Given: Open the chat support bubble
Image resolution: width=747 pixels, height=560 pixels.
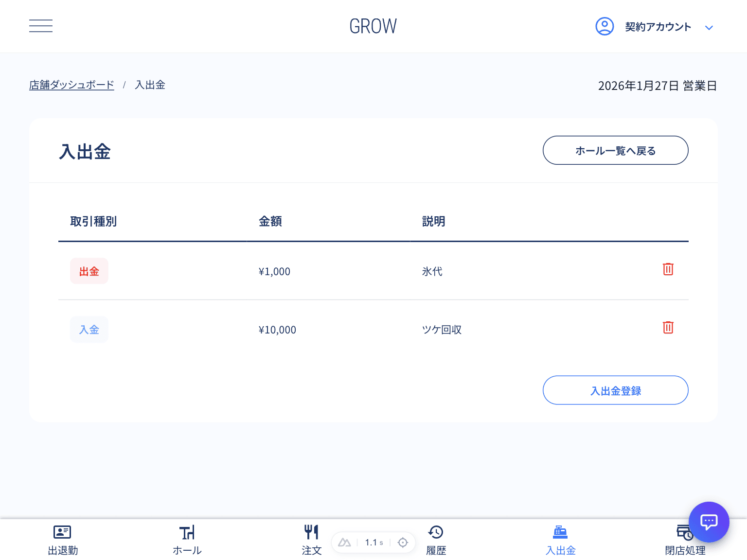Looking at the screenshot, I should point(709,522).
